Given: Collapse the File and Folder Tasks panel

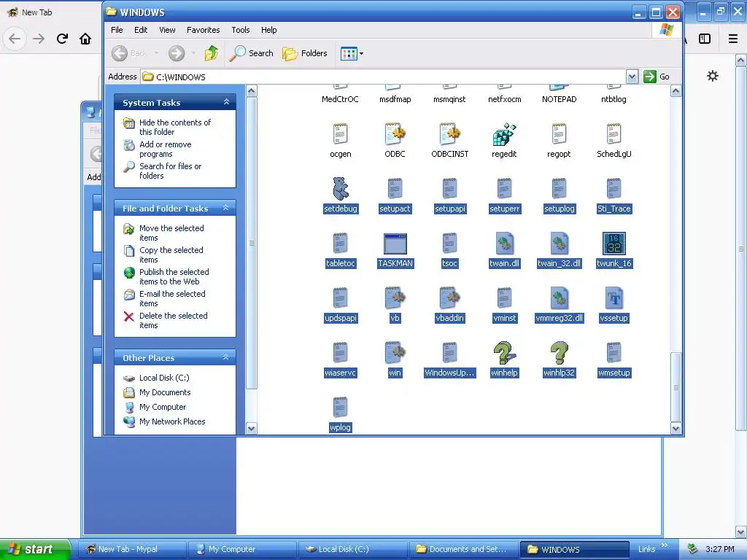Looking at the screenshot, I should 226,208.
